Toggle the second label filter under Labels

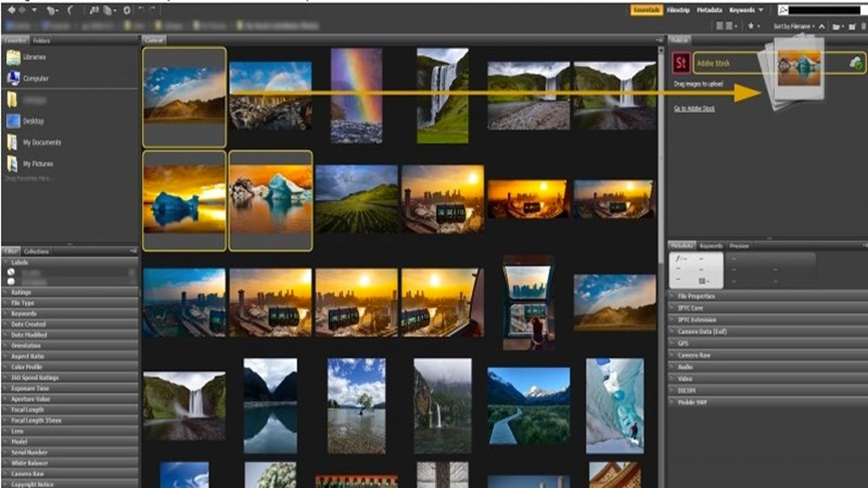coord(11,281)
